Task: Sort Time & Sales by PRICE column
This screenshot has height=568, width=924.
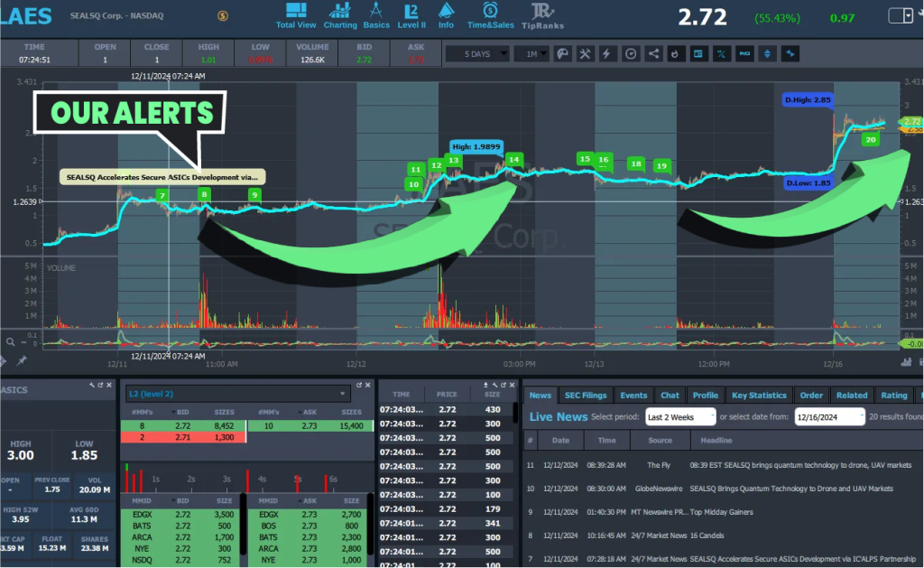Action: coord(447,394)
